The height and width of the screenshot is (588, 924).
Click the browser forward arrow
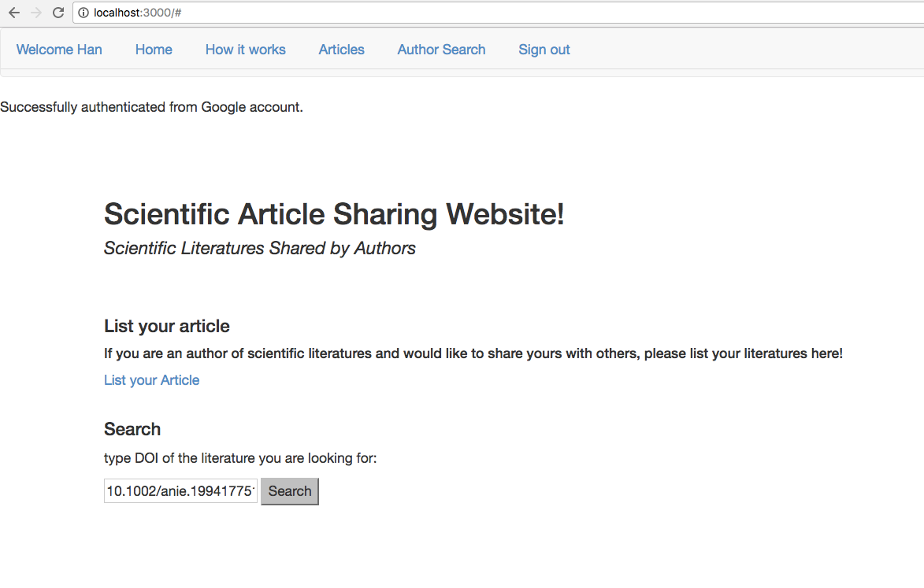pos(35,13)
